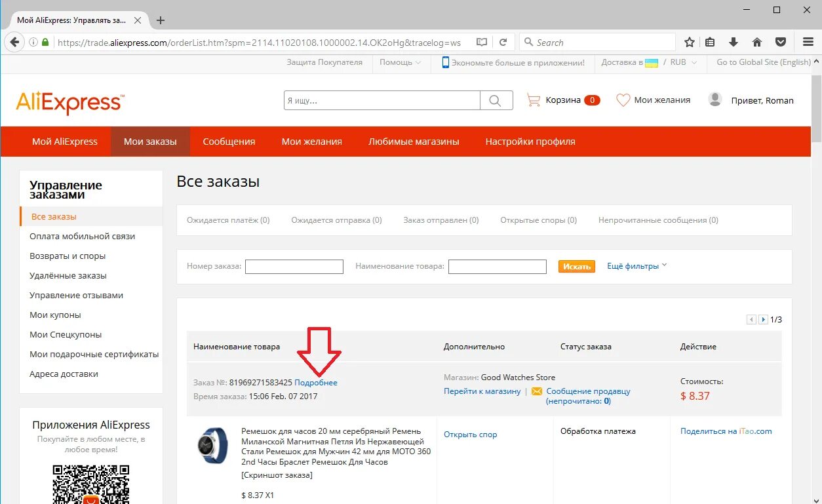Screen dimensions: 822x504
Task: Open site identity info icon
Action: point(33,42)
